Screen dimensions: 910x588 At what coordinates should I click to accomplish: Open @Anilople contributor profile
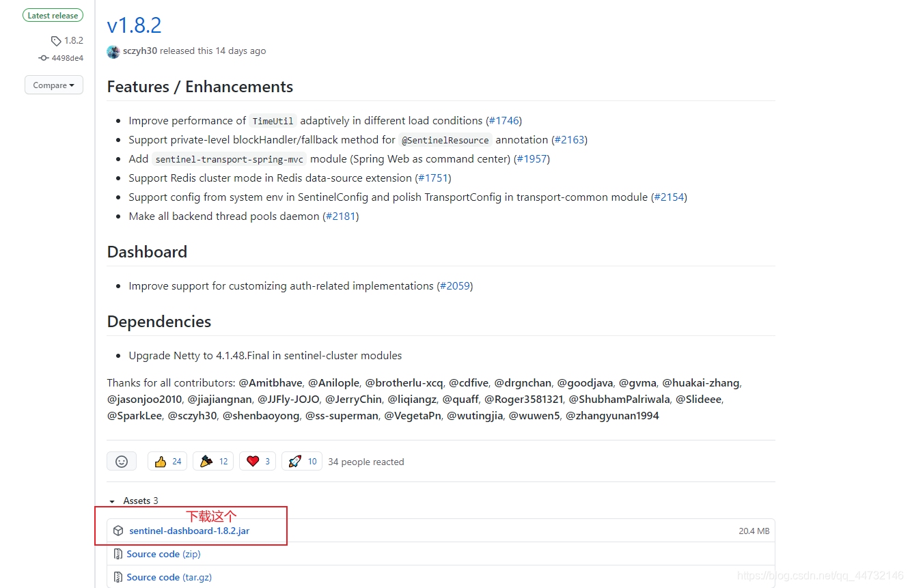pos(333,383)
